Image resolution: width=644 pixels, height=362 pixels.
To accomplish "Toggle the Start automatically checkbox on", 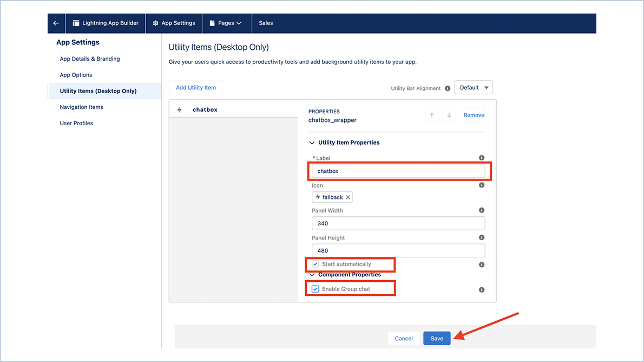I will pyautogui.click(x=314, y=264).
